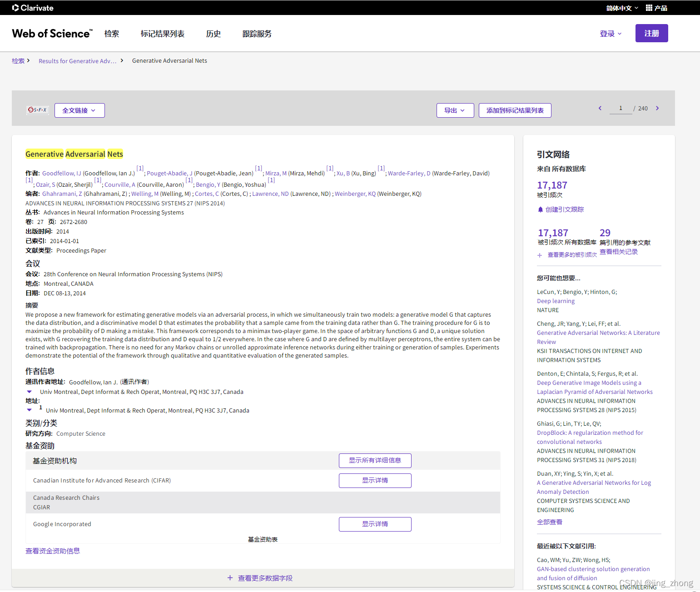Click page range 2672-2680 text

coord(74,222)
